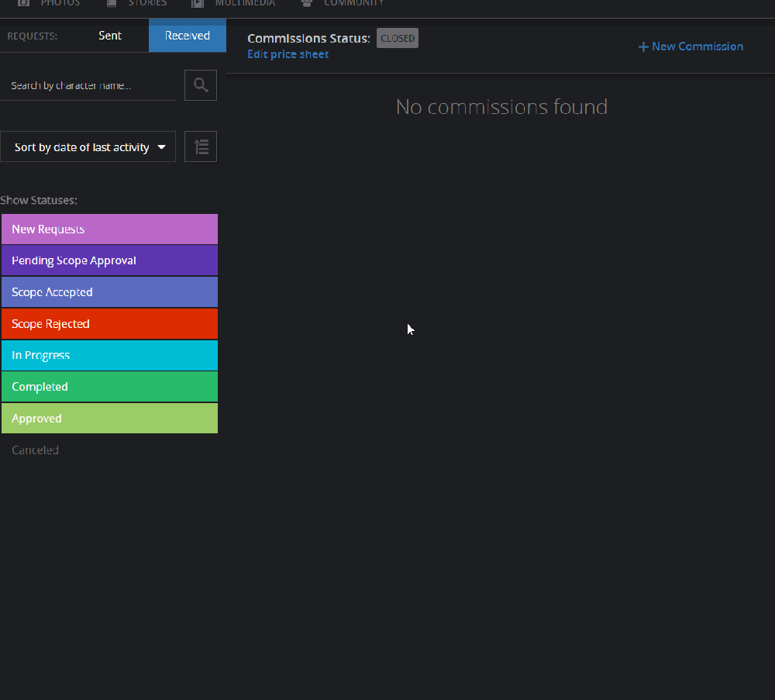Image resolution: width=775 pixels, height=700 pixels.
Task: Enable the Canceled status filter
Action: coord(36,450)
